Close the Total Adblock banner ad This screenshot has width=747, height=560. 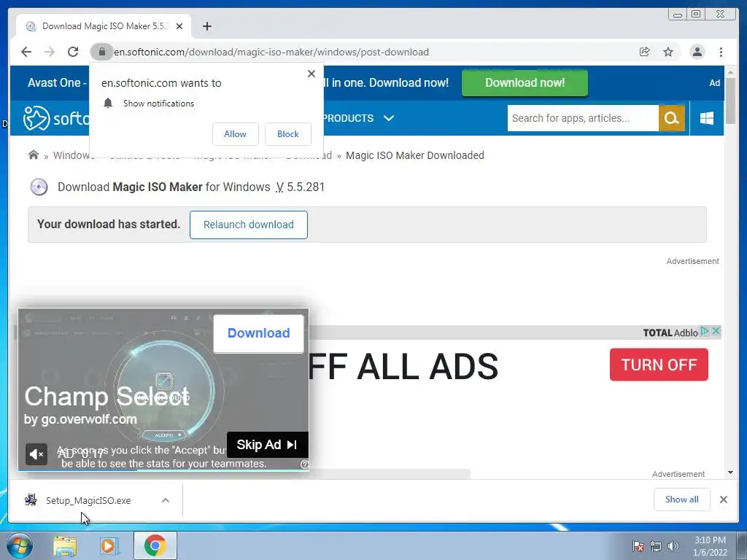tap(716, 331)
